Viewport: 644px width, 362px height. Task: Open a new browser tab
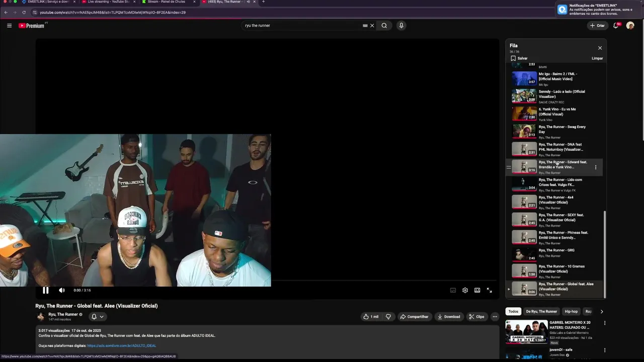(263, 2)
